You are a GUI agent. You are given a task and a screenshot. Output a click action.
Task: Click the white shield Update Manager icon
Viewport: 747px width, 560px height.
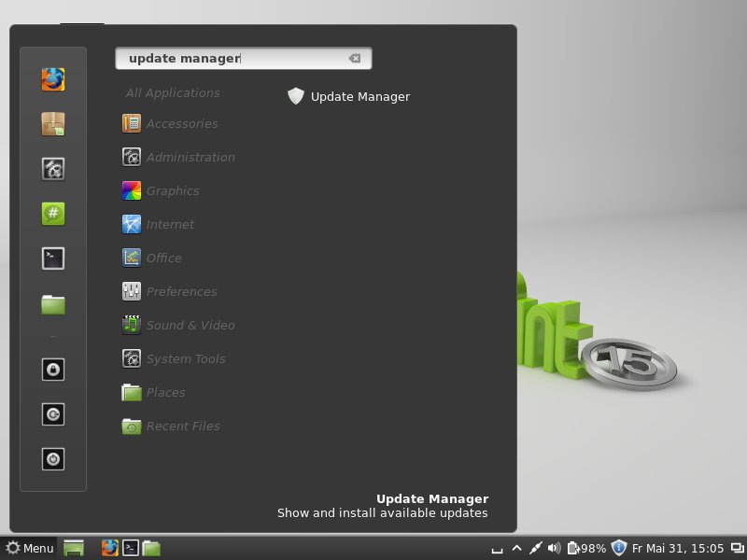(x=296, y=96)
